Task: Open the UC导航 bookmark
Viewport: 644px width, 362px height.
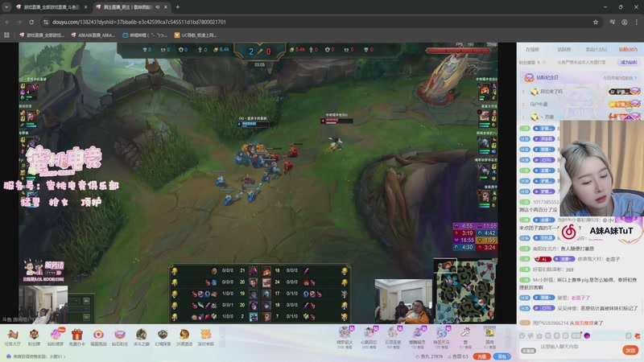Action: click(196, 35)
